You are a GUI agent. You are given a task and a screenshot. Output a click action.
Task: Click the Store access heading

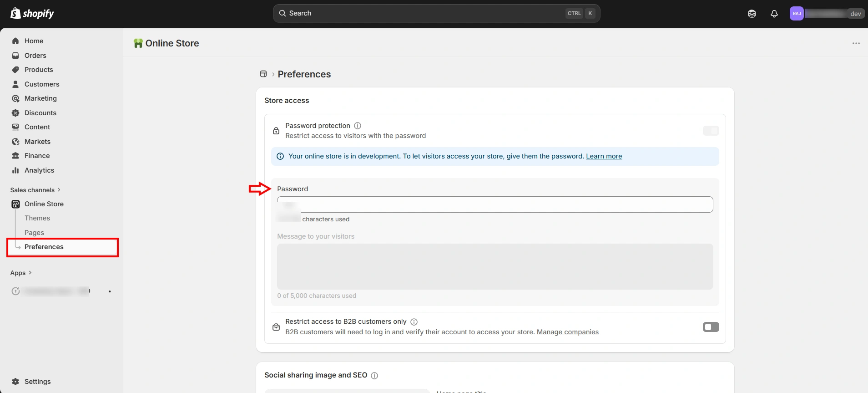click(x=287, y=101)
